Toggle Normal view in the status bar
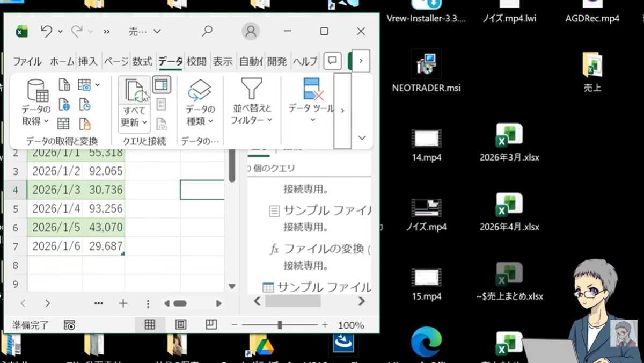This screenshot has width=644, height=363. [150, 324]
